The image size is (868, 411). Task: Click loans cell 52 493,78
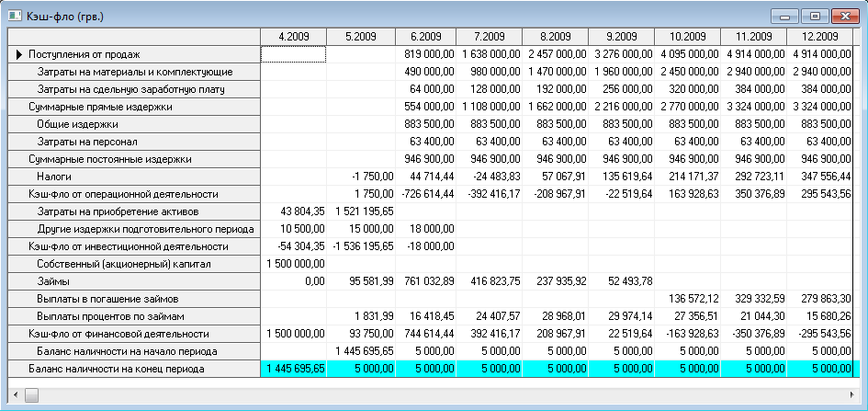point(621,281)
